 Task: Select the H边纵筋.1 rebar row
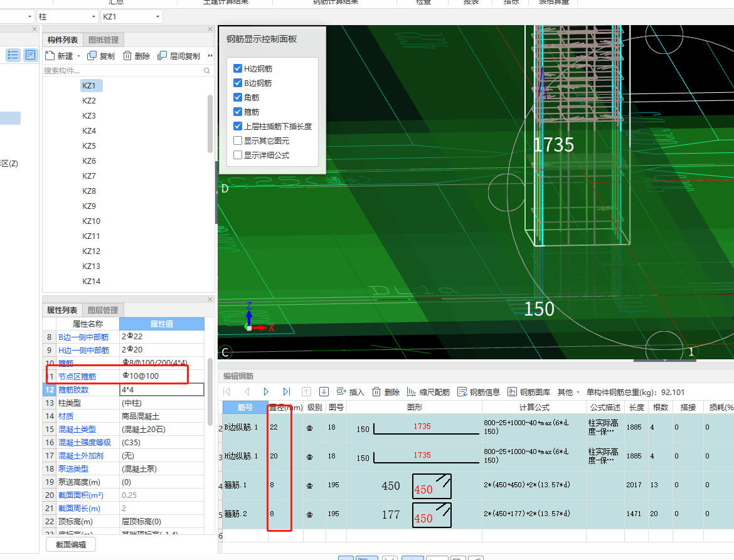(477, 456)
